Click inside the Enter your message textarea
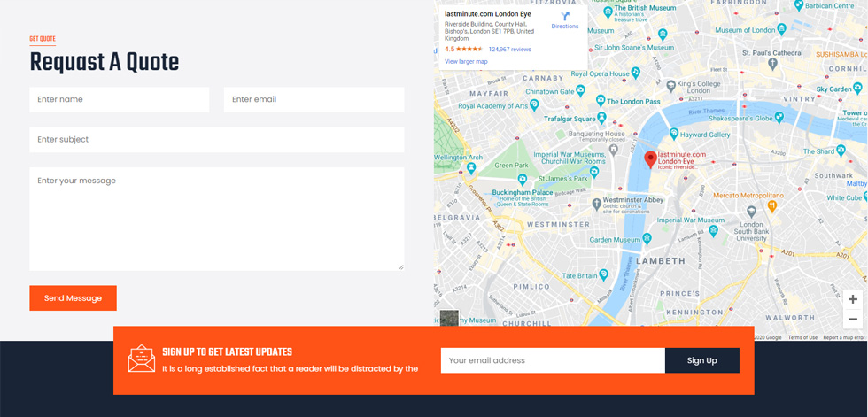This screenshot has height=417, width=868. click(x=216, y=219)
